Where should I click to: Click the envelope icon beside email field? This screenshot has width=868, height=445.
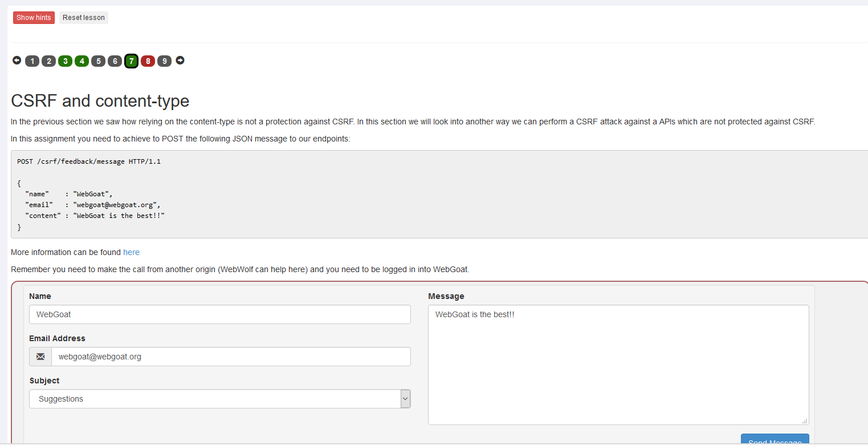point(40,357)
